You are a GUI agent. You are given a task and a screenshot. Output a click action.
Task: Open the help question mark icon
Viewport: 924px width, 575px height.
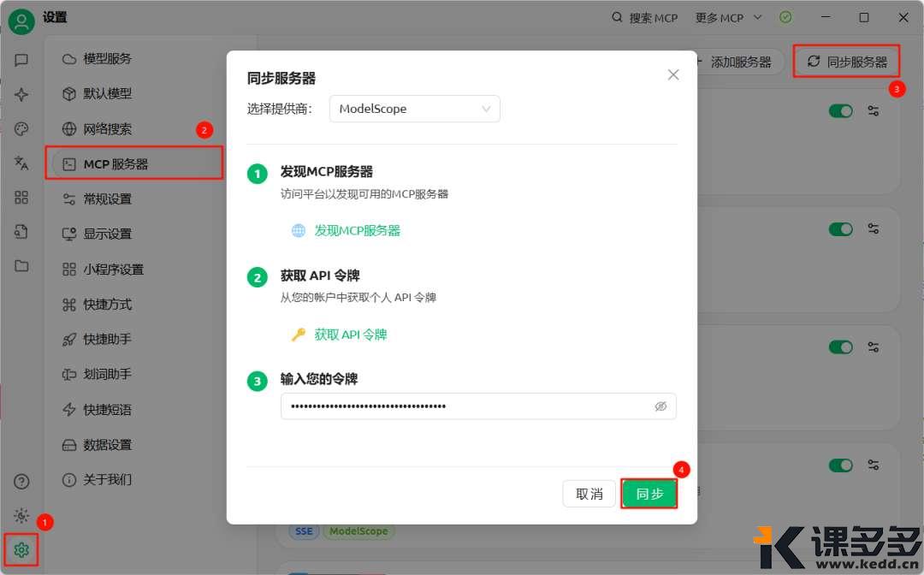(21, 482)
